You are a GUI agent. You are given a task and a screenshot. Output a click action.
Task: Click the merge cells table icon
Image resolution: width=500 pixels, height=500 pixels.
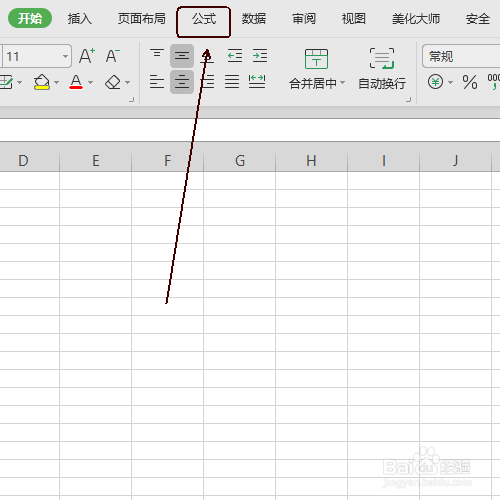click(x=316, y=59)
